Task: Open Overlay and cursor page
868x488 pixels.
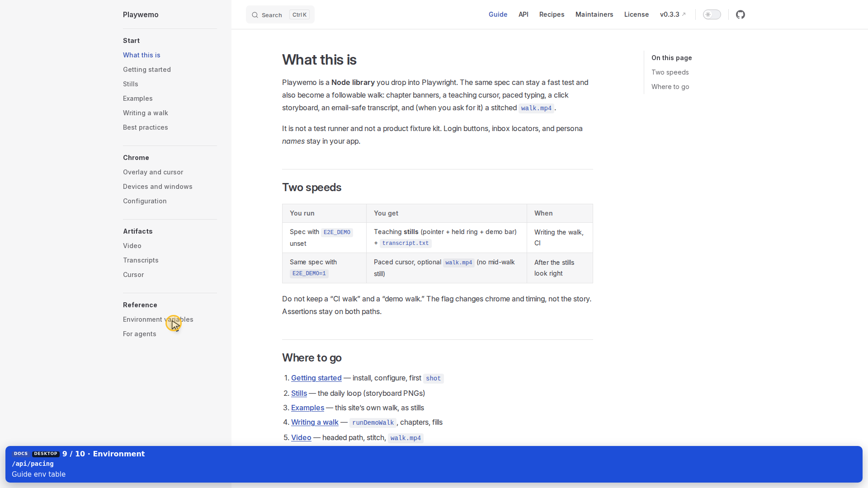Action: 153,172
